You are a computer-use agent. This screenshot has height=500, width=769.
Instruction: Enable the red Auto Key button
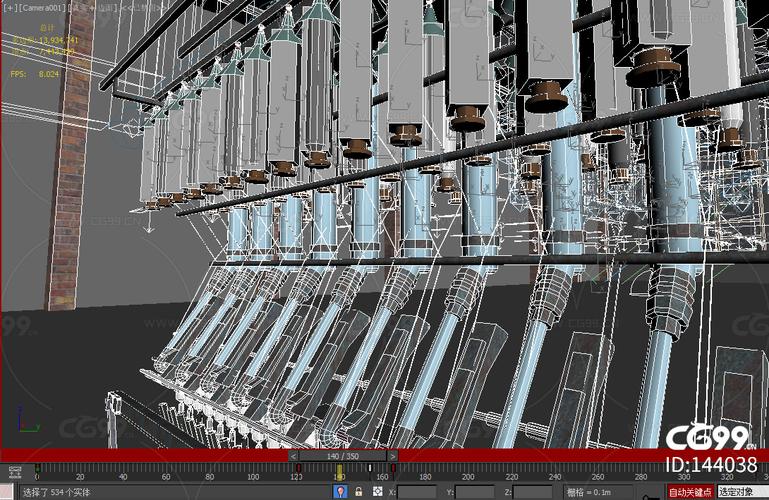tap(691, 492)
